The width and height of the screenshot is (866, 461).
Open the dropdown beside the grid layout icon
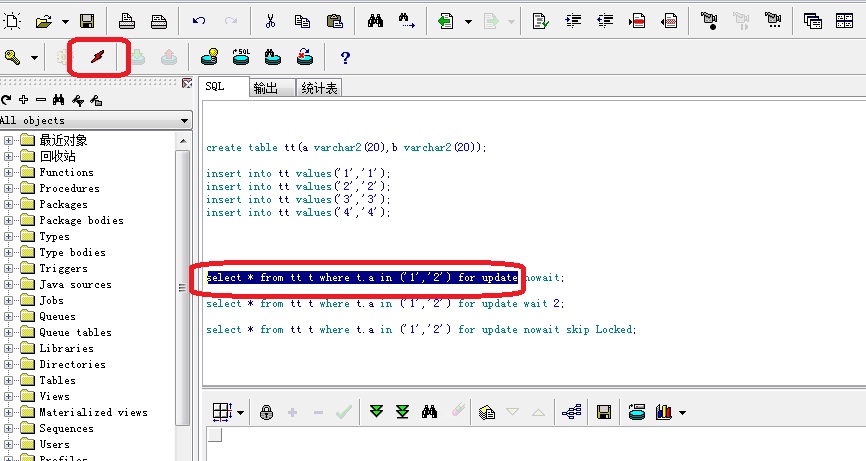(x=240, y=412)
